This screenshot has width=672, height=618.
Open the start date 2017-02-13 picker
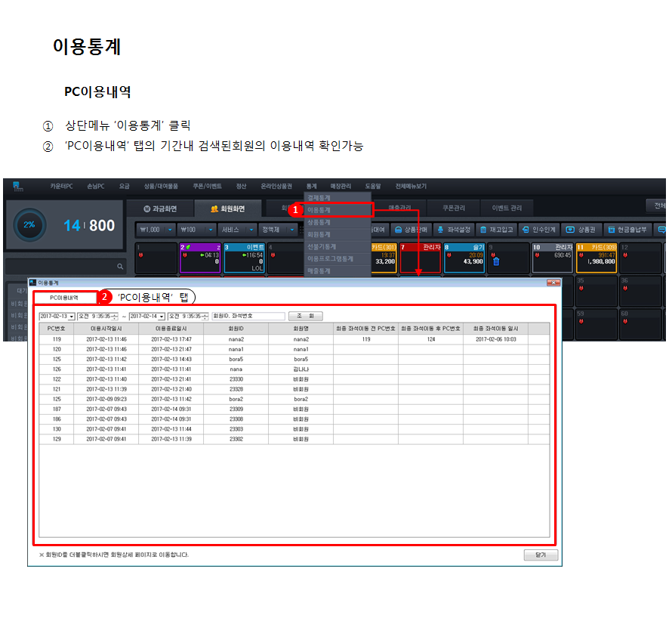pos(71,316)
